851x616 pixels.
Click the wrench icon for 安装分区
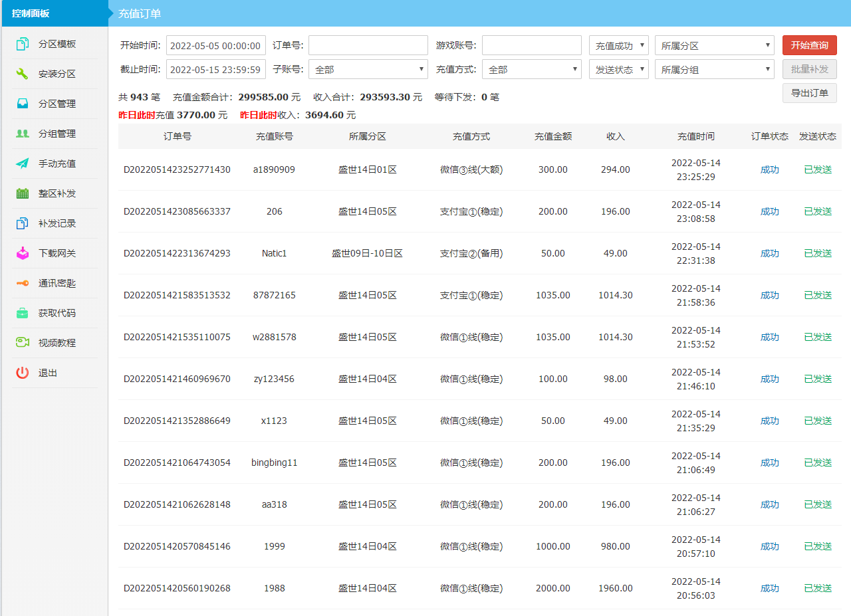pyautogui.click(x=23, y=74)
